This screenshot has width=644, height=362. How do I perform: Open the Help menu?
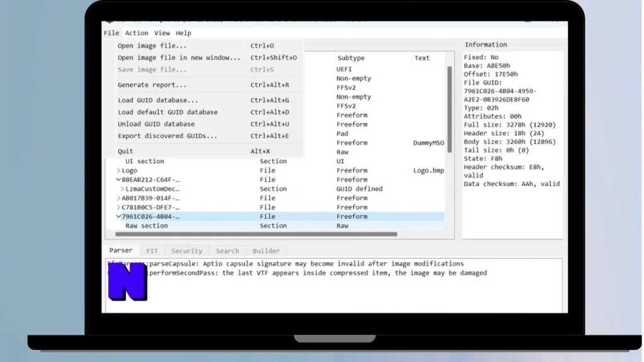coord(183,33)
